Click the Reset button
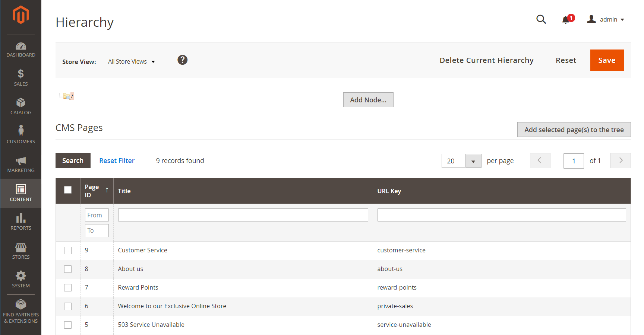Screen dimensions: 644x335 coord(566,60)
